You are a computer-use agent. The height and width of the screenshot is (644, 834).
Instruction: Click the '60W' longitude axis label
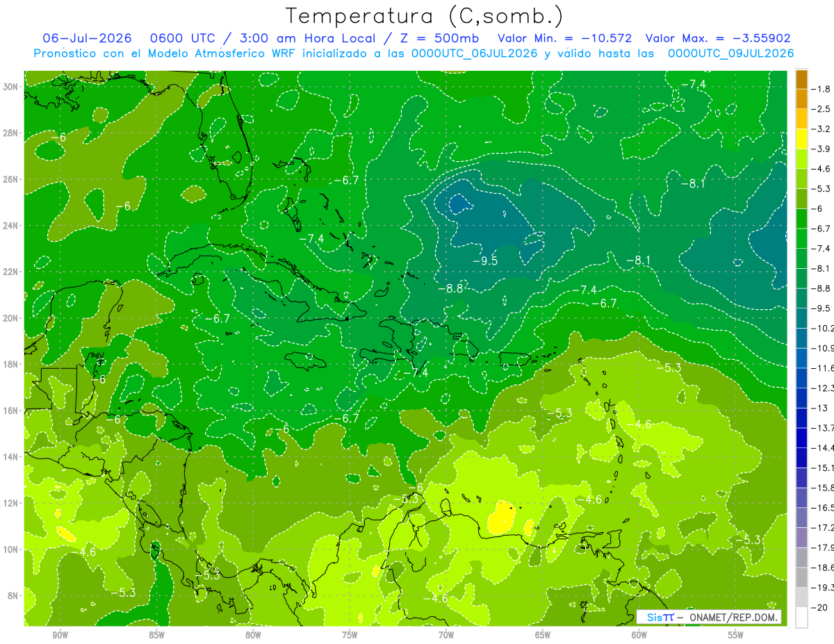coord(639,635)
